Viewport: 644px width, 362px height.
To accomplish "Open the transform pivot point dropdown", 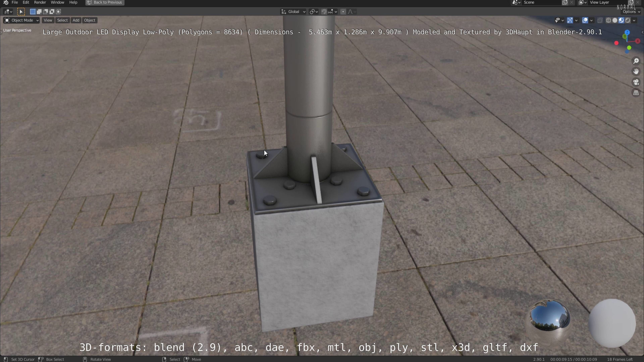I will click(x=313, y=12).
